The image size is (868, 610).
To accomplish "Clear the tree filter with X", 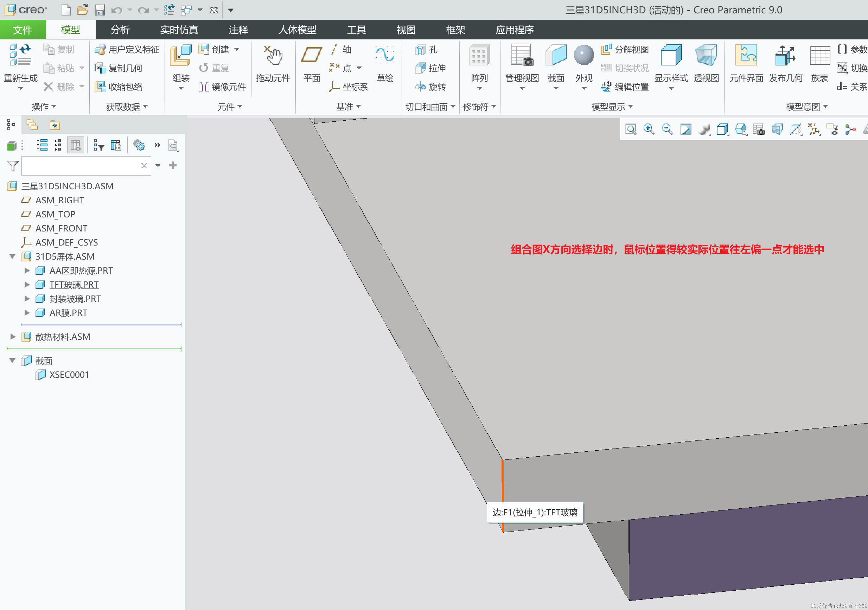I will (144, 166).
